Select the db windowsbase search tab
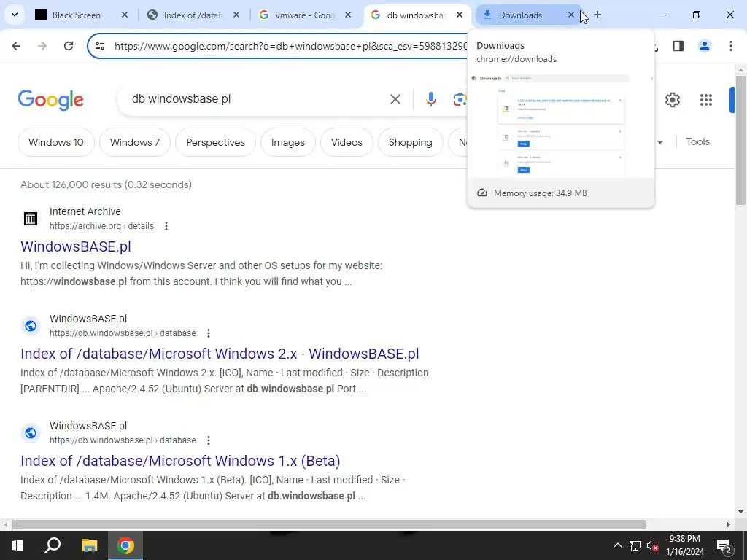This screenshot has height=560, width=747. pos(417,15)
